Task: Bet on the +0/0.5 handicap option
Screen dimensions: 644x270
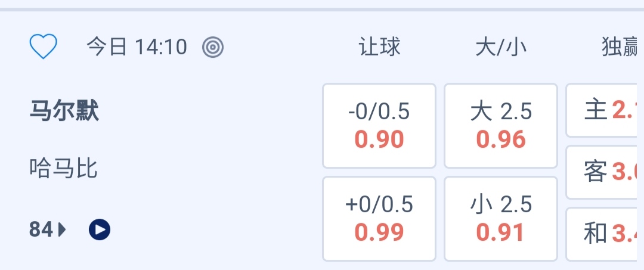Action: click(379, 219)
